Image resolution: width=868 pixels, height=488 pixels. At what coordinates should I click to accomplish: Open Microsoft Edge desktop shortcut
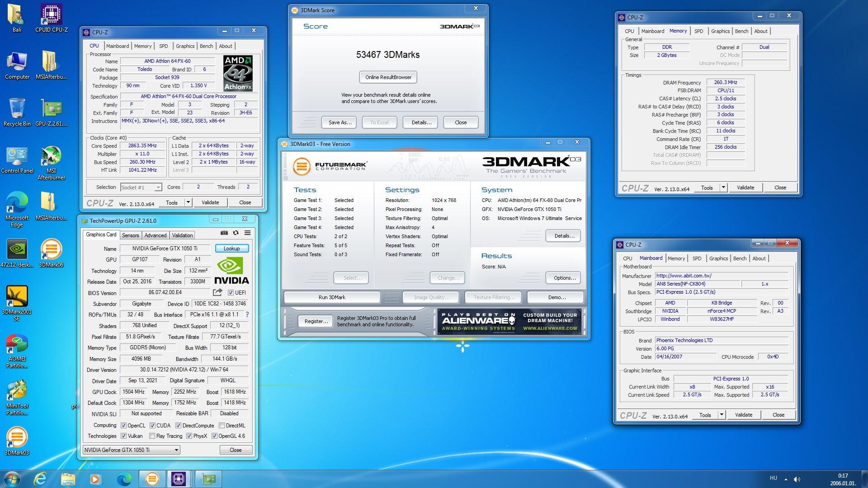pyautogui.click(x=17, y=210)
